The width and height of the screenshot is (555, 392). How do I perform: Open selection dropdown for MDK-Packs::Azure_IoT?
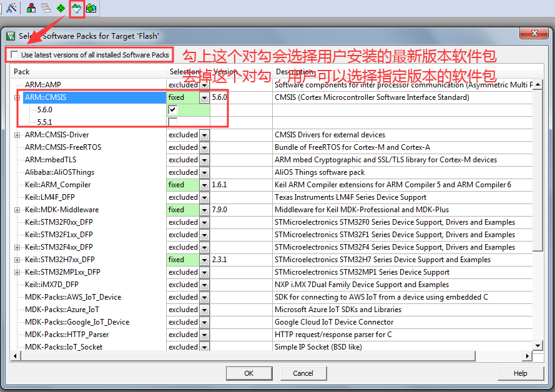tap(204, 310)
